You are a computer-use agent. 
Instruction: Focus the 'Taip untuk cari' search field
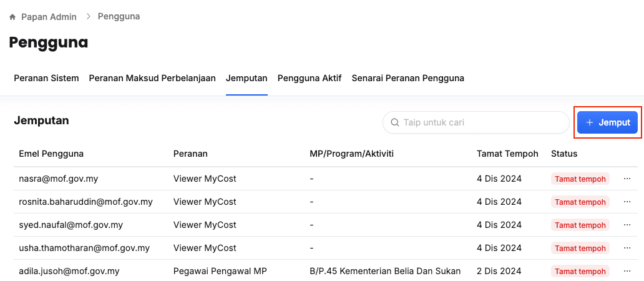click(481, 122)
